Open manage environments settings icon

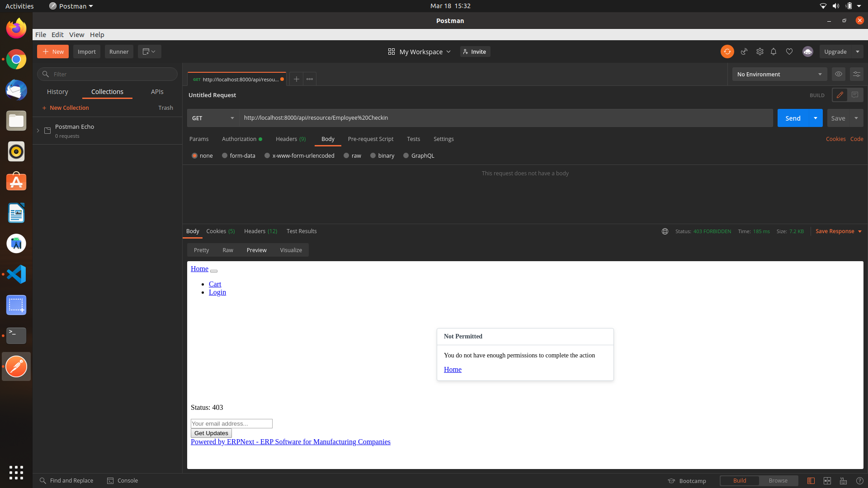[x=857, y=74]
